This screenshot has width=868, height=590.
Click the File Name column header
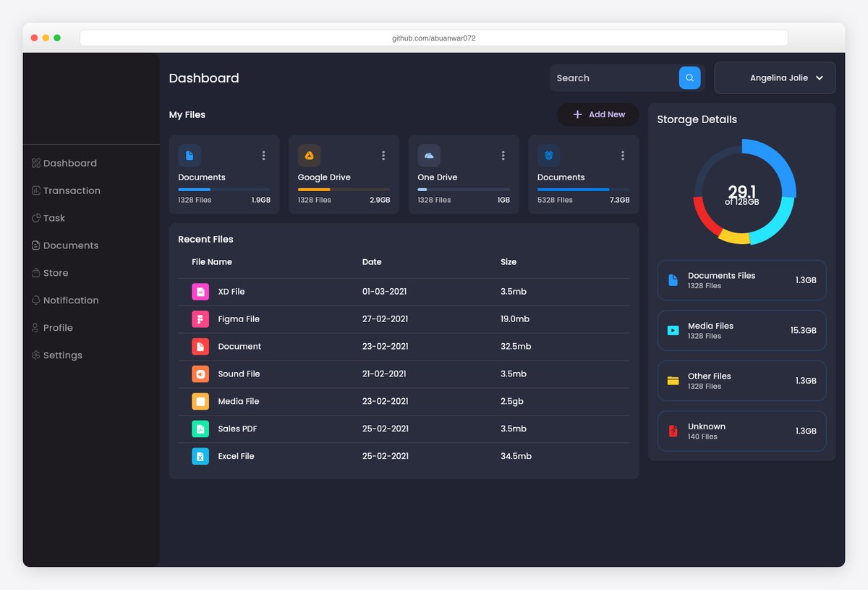[x=212, y=262]
